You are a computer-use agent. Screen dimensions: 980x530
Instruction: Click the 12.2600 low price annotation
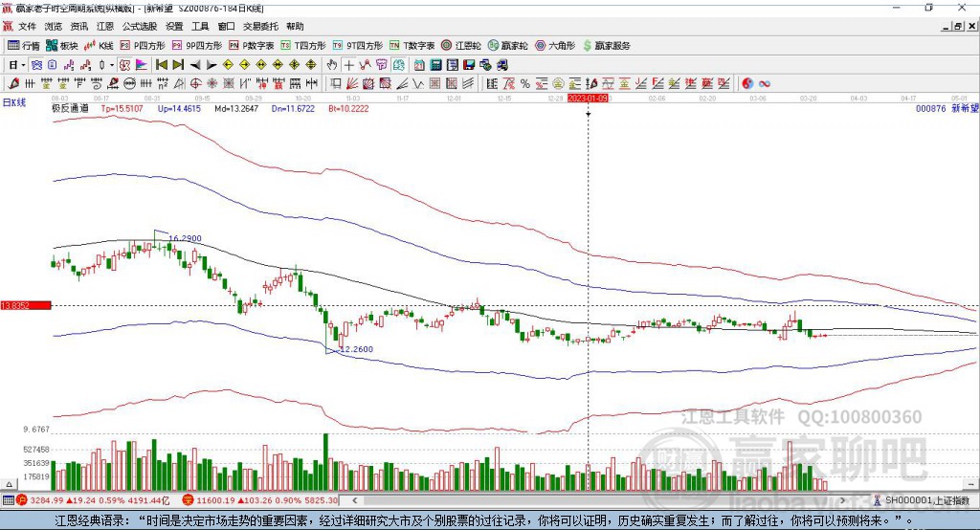click(x=356, y=349)
